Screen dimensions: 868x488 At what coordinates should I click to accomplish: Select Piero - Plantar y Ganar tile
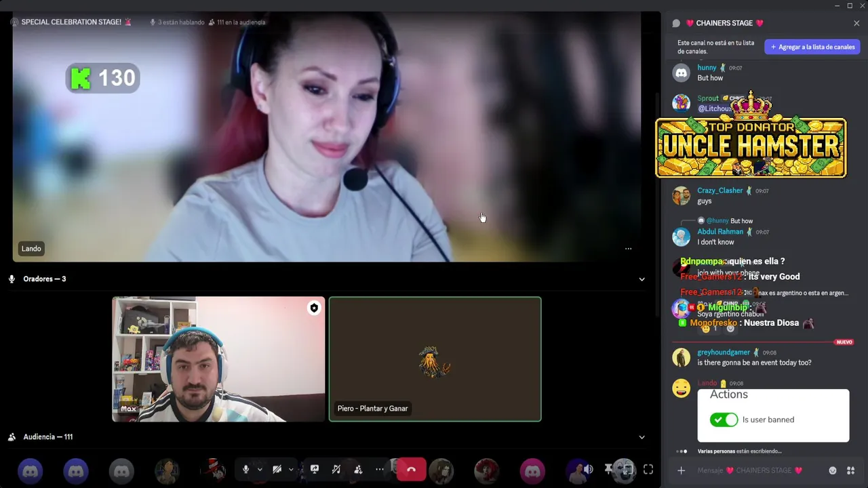pos(435,359)
